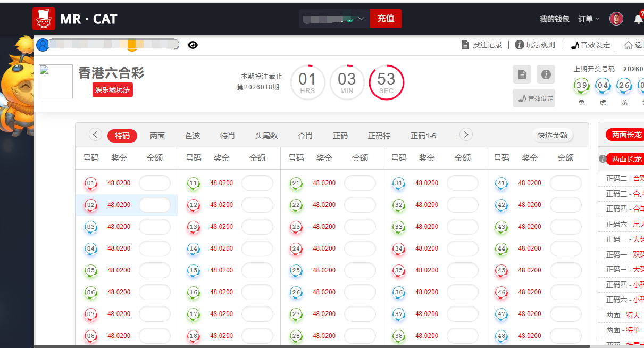Toggle balance visibility with the eye icon
The image size is (644, 348).
click(x=193, y=45)
